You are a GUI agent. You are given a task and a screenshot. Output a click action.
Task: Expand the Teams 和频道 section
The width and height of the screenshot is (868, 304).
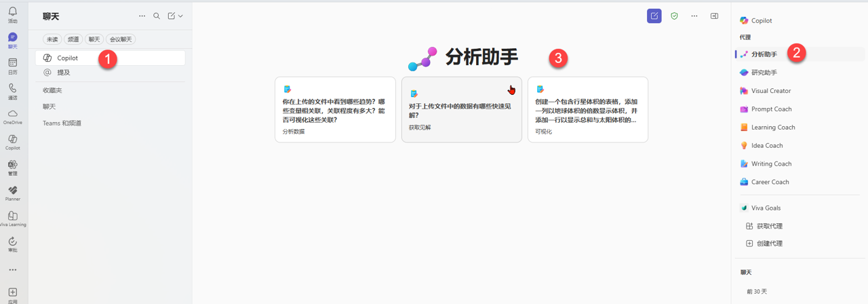[x=62, y=123]
